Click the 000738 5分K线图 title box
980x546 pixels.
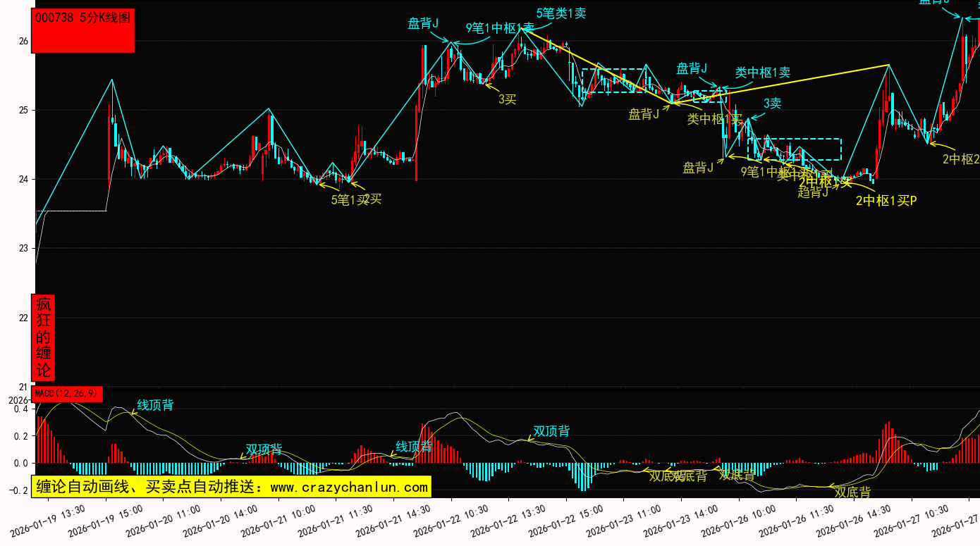tap(83, 30)
